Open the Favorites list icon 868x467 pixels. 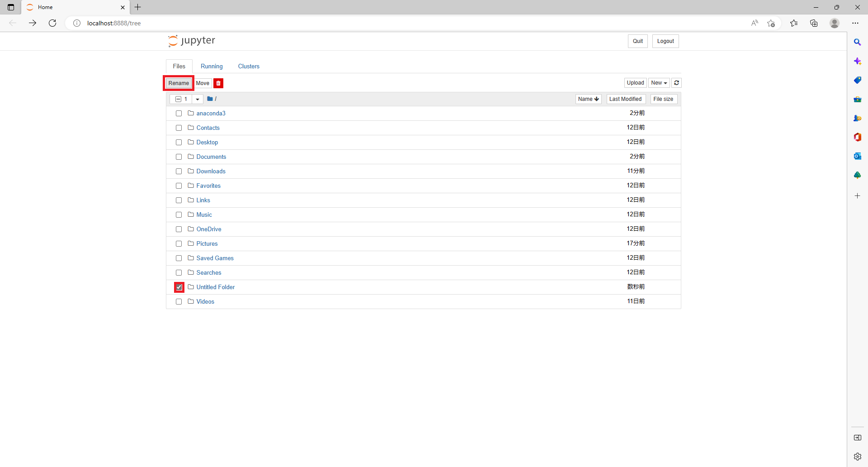[x=794, y=23]
